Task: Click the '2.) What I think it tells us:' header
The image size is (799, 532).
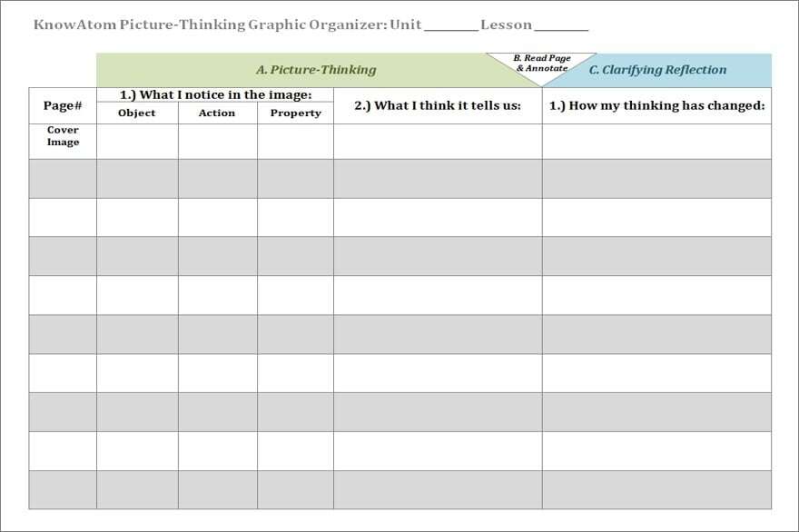Action: (437, 106)
